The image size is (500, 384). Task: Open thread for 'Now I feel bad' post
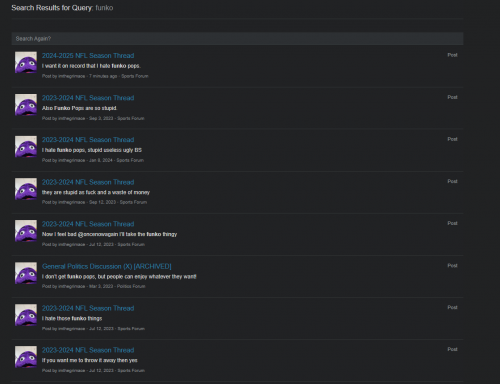click(88, 224)
